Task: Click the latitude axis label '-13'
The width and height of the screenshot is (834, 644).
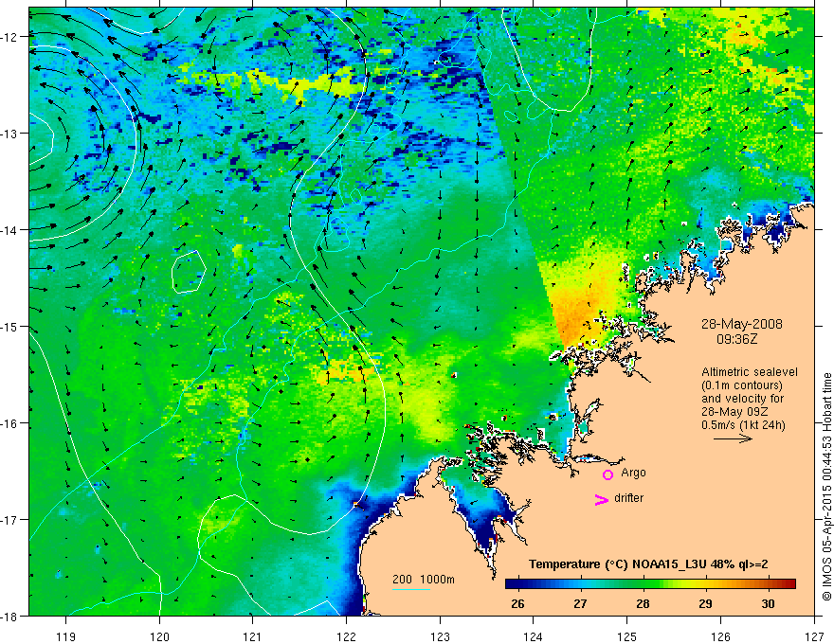Action: pyautogui.click(x=9, y=134)
